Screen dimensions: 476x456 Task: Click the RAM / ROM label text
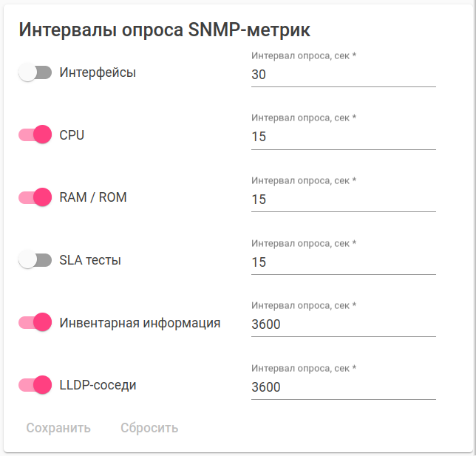[93, 197]
